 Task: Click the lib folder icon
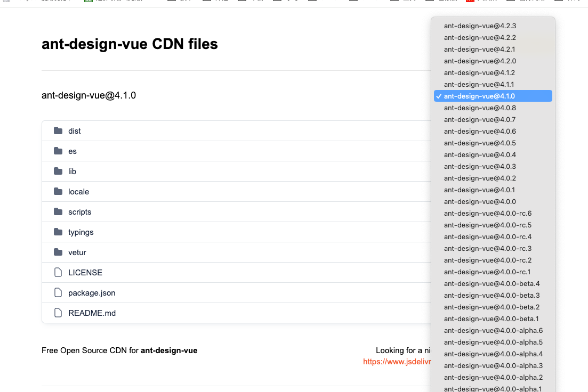(58, 171)
